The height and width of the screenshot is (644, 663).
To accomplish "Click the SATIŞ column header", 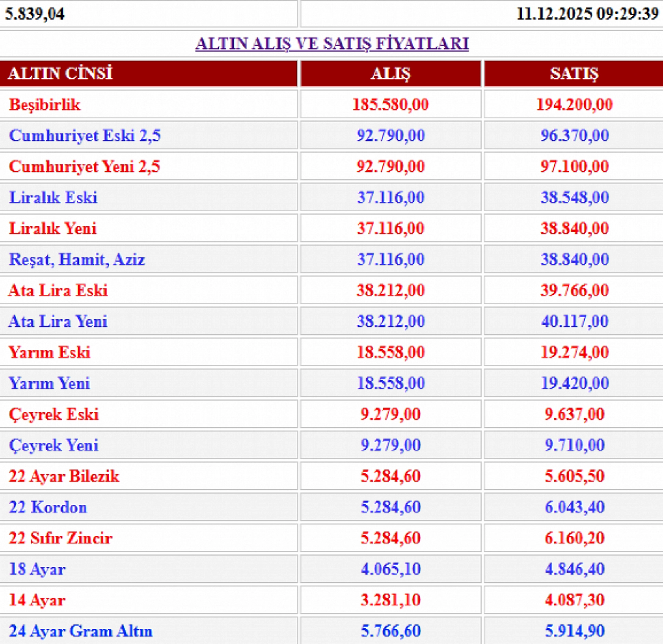I will 572,73.
